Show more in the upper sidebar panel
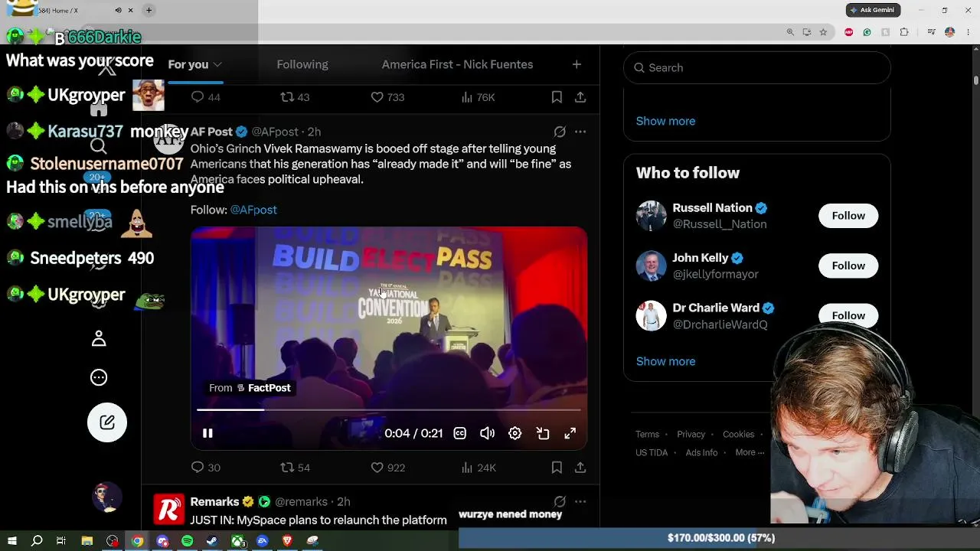 pyautogui.click(x=665, y=121)
